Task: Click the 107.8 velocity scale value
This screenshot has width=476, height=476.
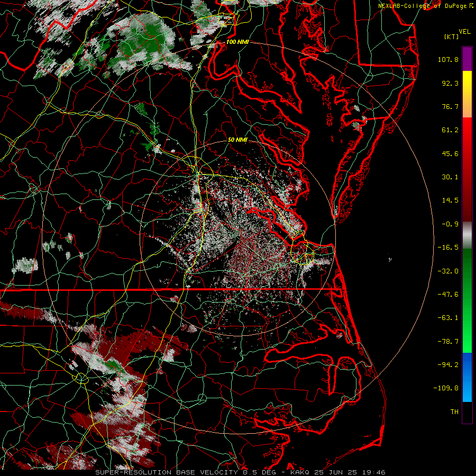Action: [448, 59]
